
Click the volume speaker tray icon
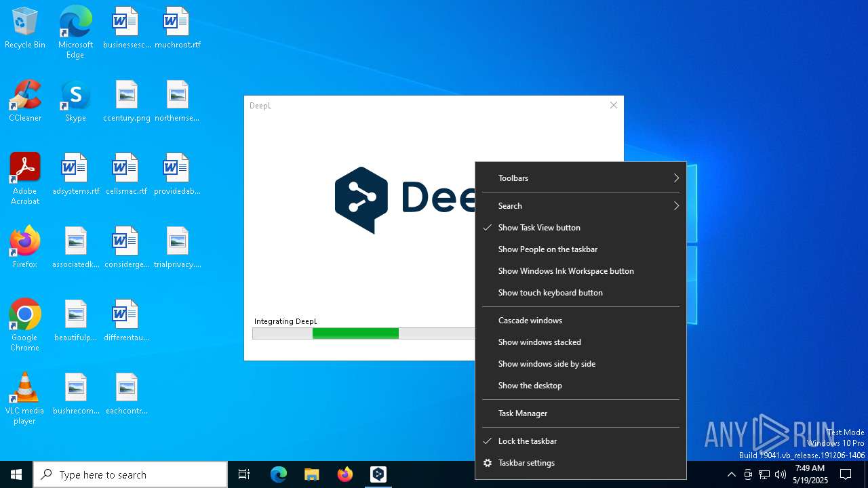(x=781, y=474)
